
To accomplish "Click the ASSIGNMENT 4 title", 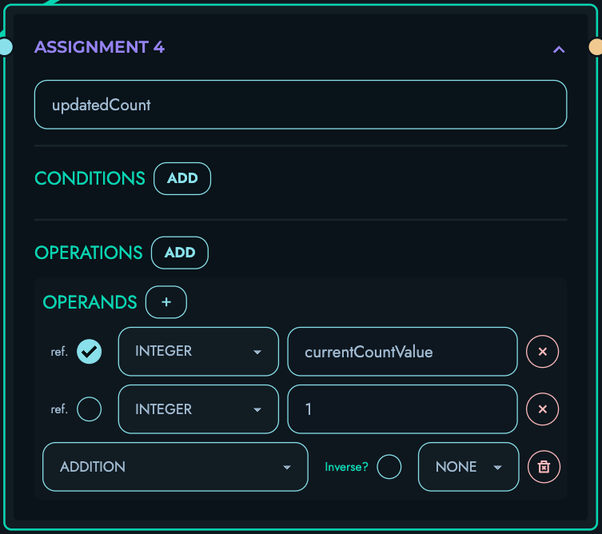I will (x=99, y=47).
